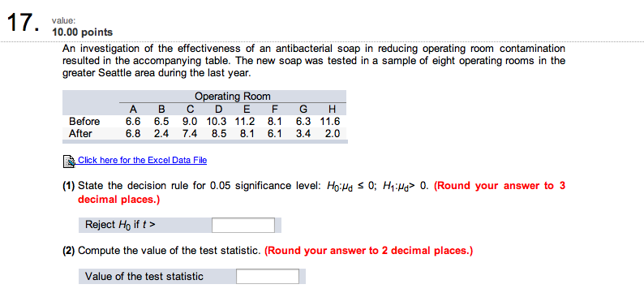Click the After value 6.8 for room A

point(133,134)
